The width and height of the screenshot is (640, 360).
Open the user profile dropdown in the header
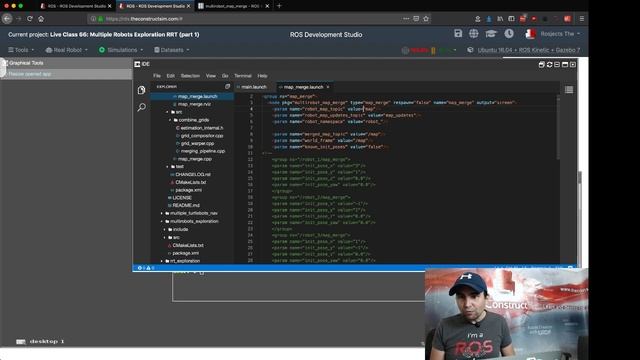click(553, 34)
